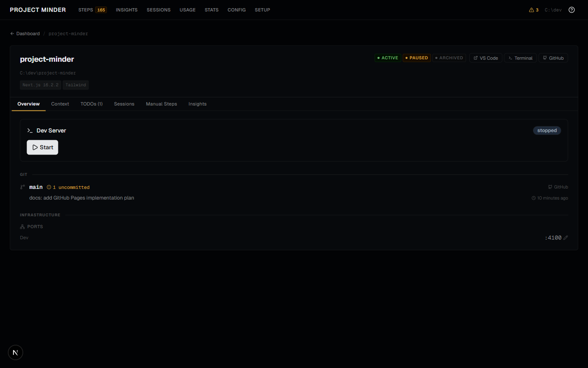Open the help question mark icon
The width and height of the screenshot is (588, 368).
571,9
